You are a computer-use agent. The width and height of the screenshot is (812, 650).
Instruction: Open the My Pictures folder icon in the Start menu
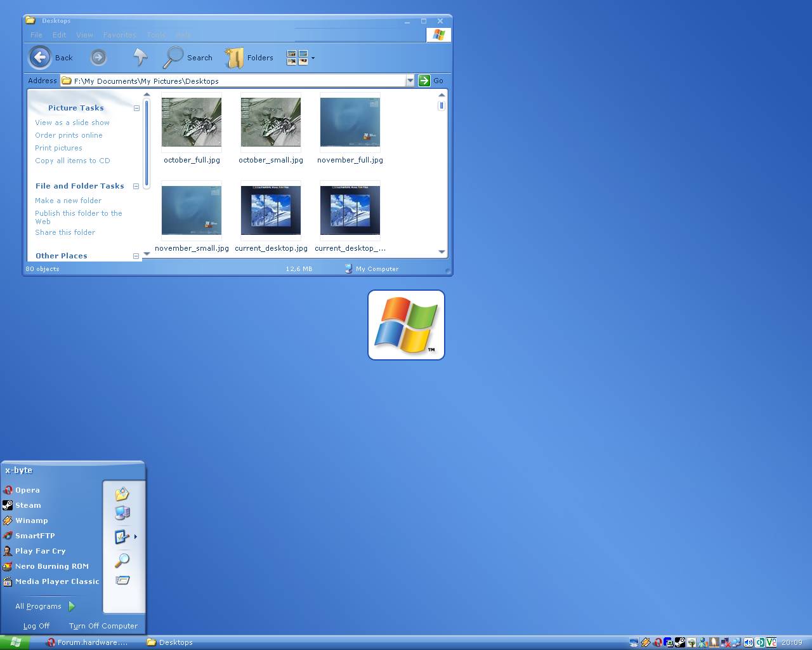click(122, 494)
